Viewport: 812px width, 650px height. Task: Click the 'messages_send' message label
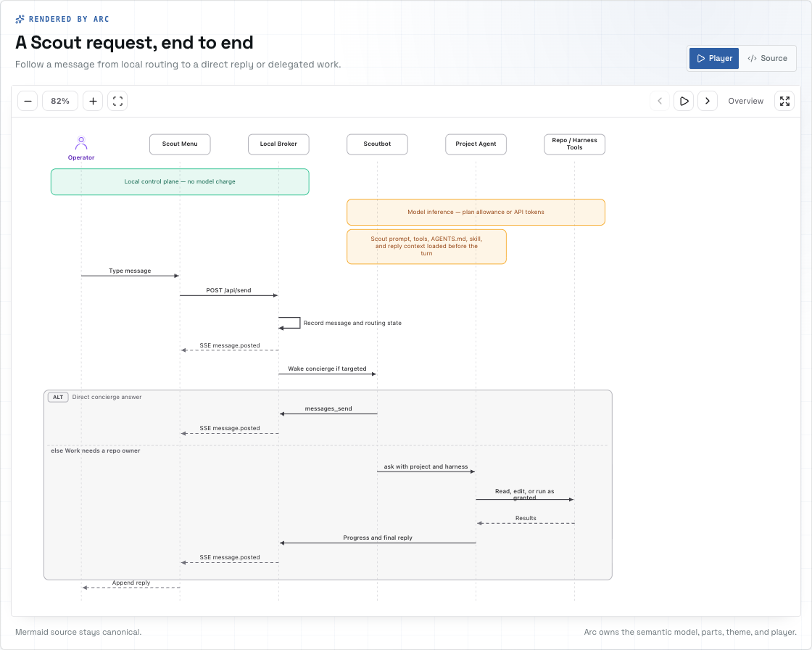328,408
